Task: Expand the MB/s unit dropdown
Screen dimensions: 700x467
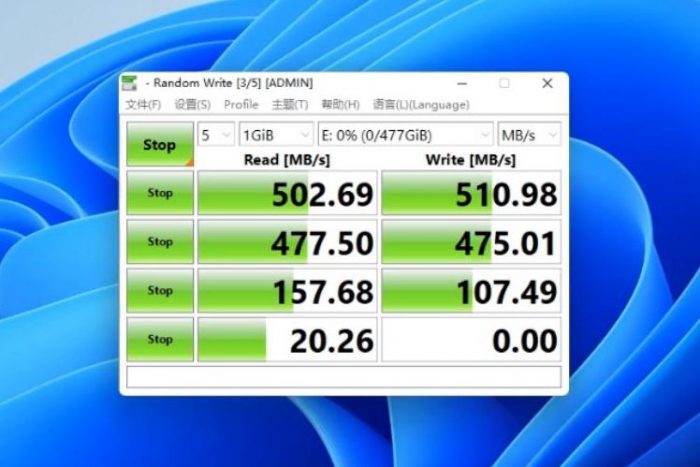Action: tap(529, 134)
